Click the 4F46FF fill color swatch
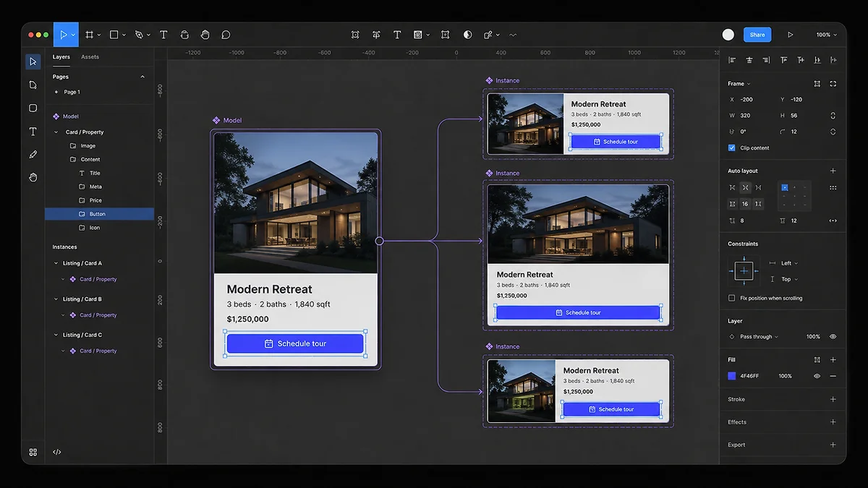Screen dimensions: 868x488 coord(732,376)
